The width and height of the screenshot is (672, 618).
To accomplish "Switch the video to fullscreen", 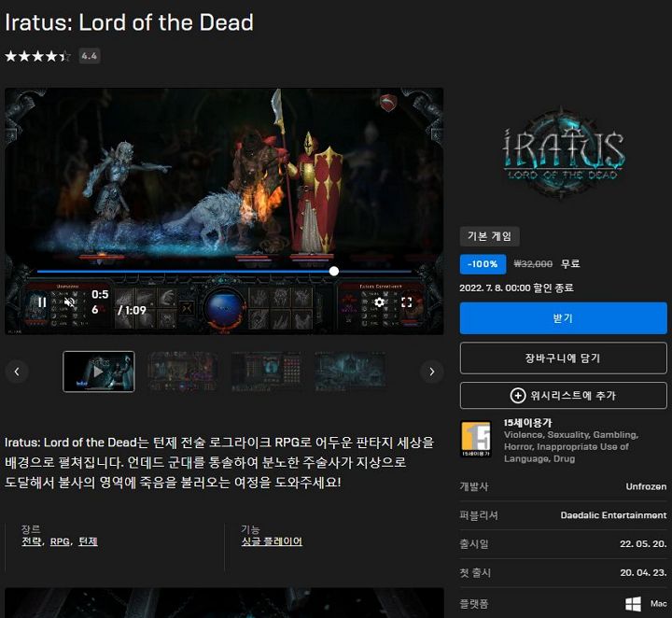I will [406, 302].
